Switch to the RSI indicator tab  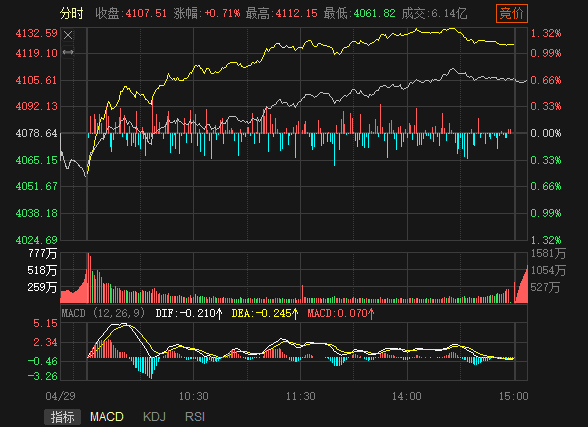[x=195, y=417]
